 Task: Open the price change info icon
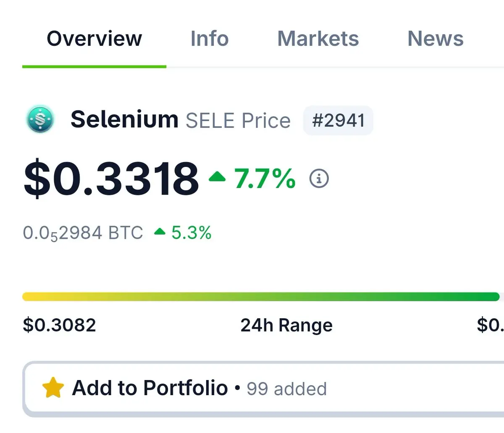pos(319,179)
